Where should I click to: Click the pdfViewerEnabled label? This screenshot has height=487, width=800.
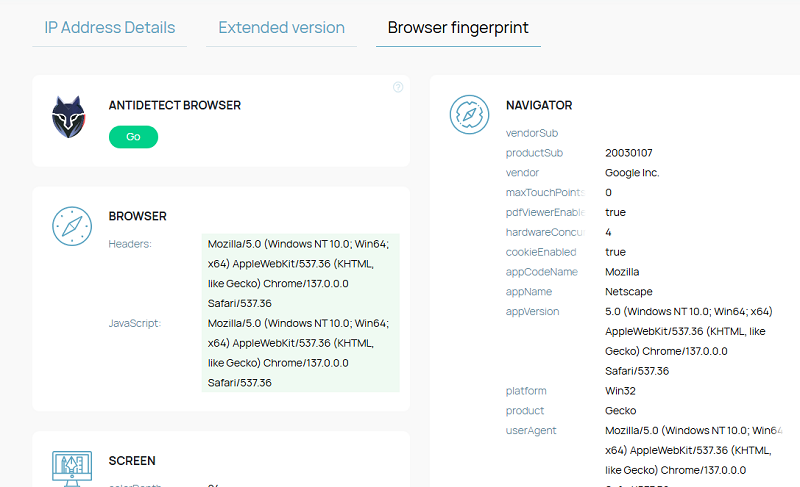545,213
